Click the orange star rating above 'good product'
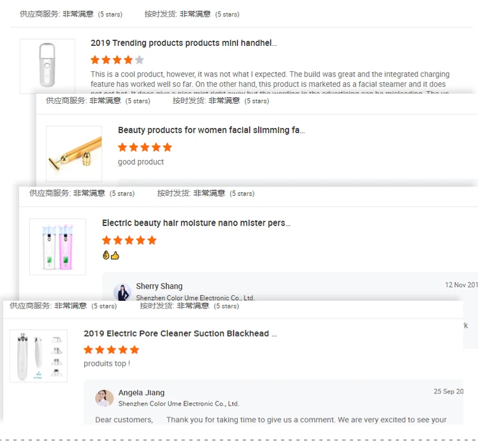This screenshot has width=478, height=448. (x=145, y=147)
